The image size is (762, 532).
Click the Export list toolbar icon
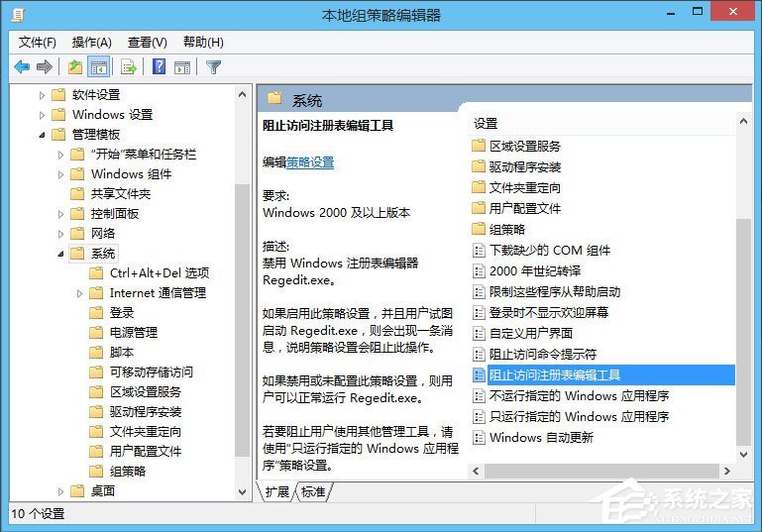click(128, 67)
